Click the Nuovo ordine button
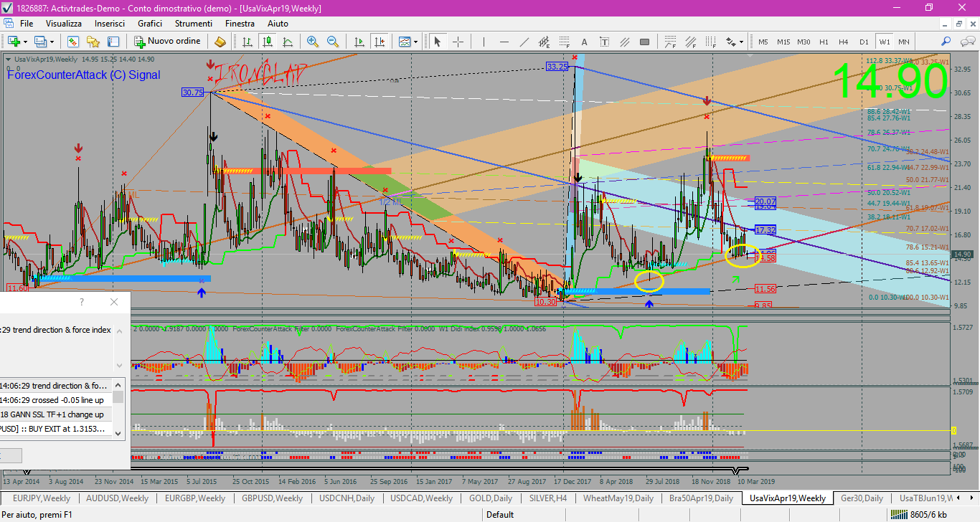 click(167, 42)
